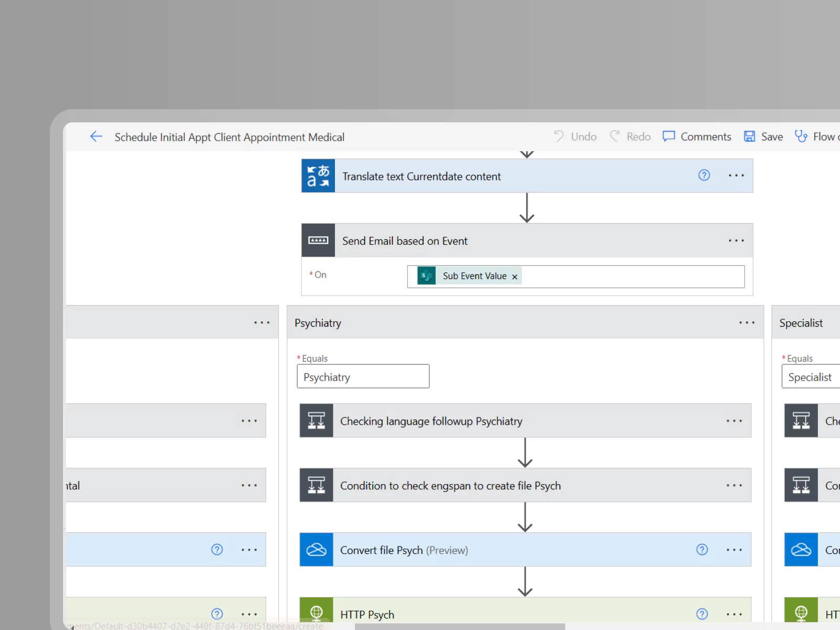This screenshot has width=840, height=630.
Task: Click the Specialist column's second condition icon
Action: [801, 485]
